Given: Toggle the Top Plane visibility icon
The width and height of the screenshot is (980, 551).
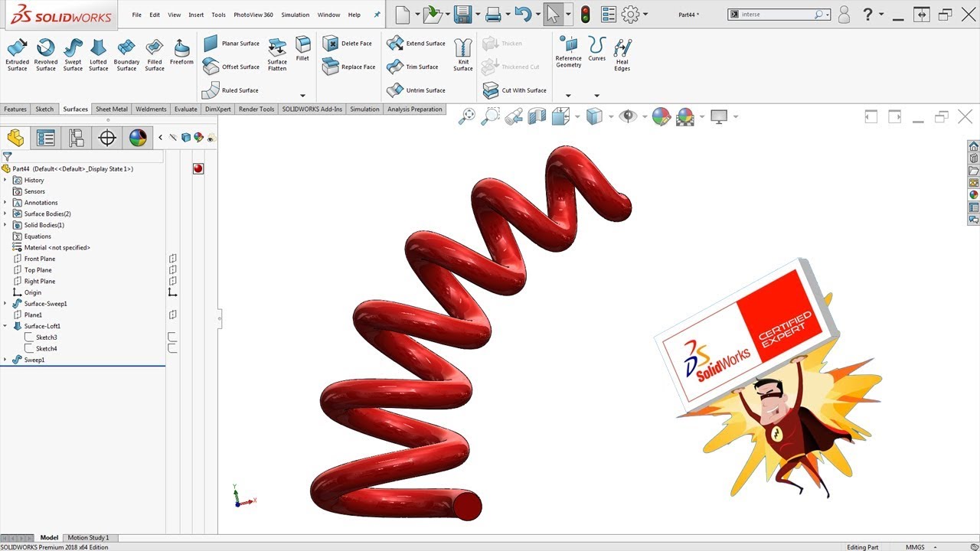Looking at the screenshot, I should click(173, 270).
